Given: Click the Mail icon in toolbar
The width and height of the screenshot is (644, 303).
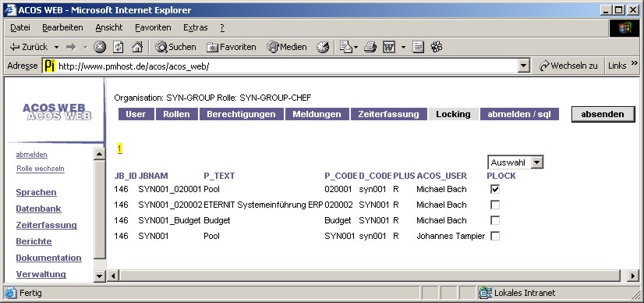Looking at the screenshot, I should point(346,48).
